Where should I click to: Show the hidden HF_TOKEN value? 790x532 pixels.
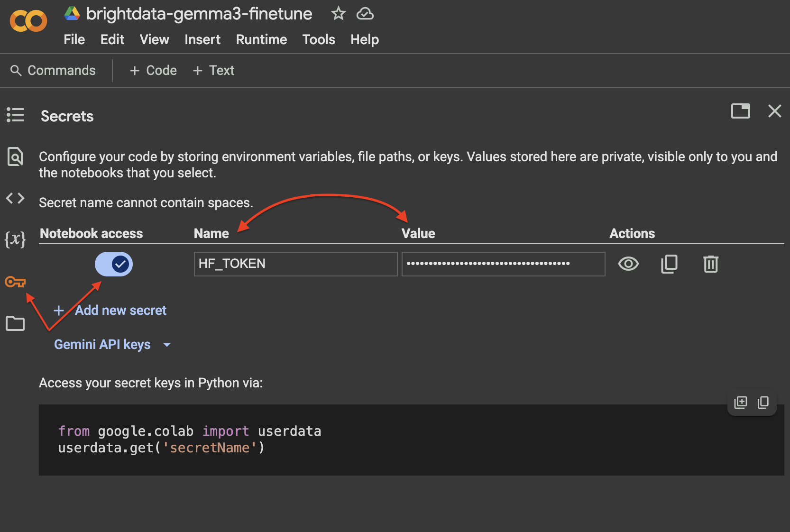click(x=628, y=264)
